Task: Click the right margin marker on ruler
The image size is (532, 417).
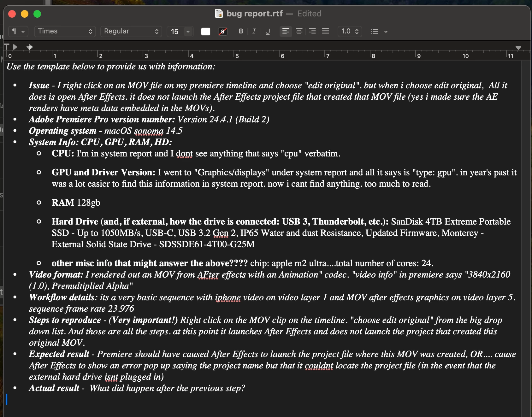Action: (x=518, y=48)
